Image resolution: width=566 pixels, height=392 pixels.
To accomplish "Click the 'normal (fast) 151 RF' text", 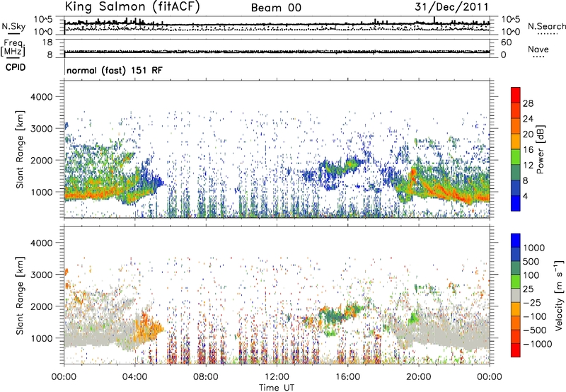I will 115,70.
